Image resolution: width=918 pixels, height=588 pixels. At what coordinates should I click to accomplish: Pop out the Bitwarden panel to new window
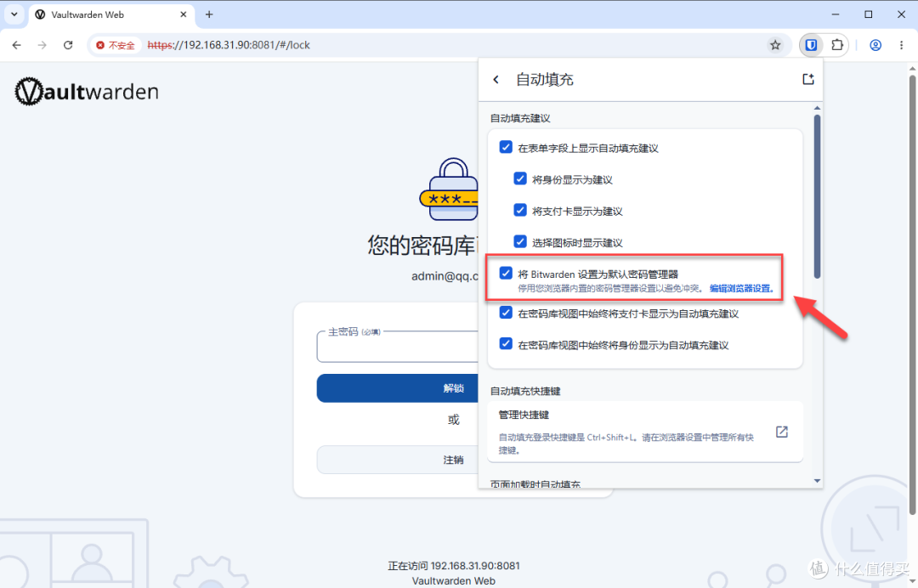point(808,79)
